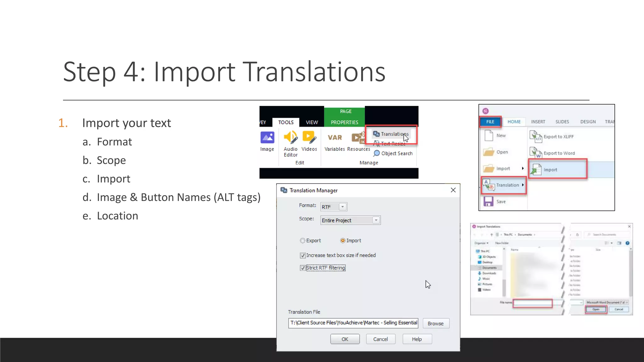Viewport: 644px width, 362px height.
Task: Click the Save icon in File menu
Action: click(488, 201)
